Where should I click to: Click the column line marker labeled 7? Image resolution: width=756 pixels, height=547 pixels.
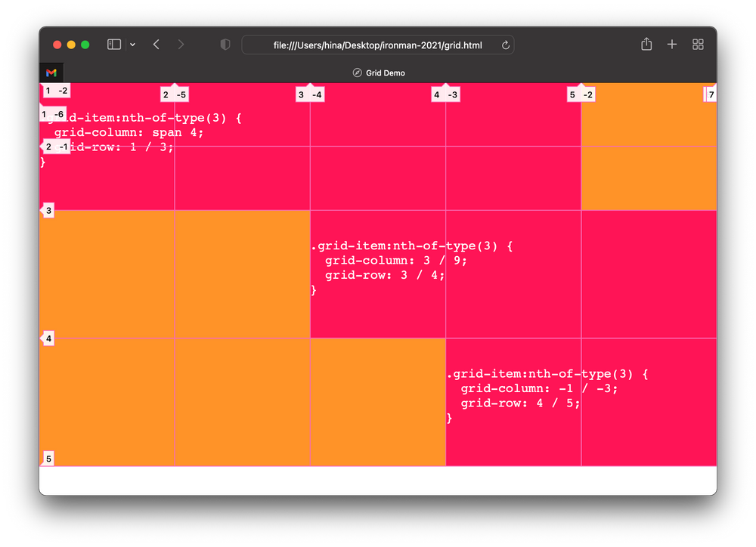(709, 94)
